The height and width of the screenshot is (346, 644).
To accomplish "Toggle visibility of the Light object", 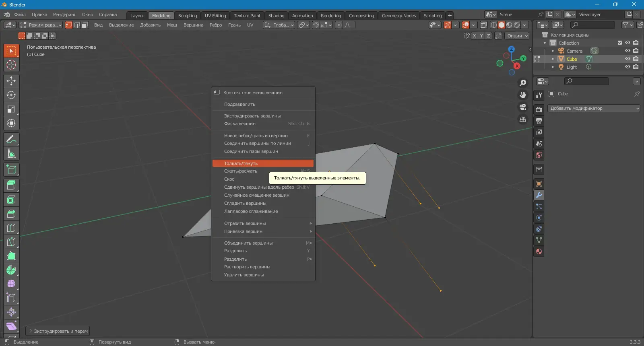I will [x=627, y=67].
